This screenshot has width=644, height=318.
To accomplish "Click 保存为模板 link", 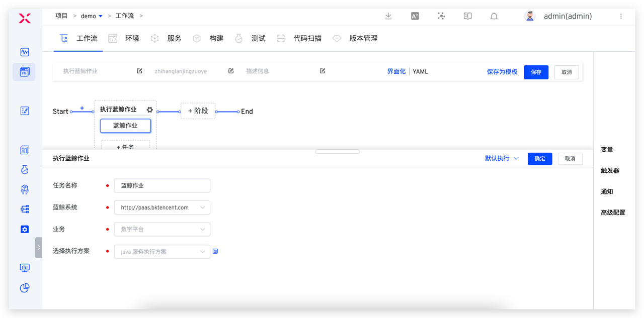I will 502,72.
